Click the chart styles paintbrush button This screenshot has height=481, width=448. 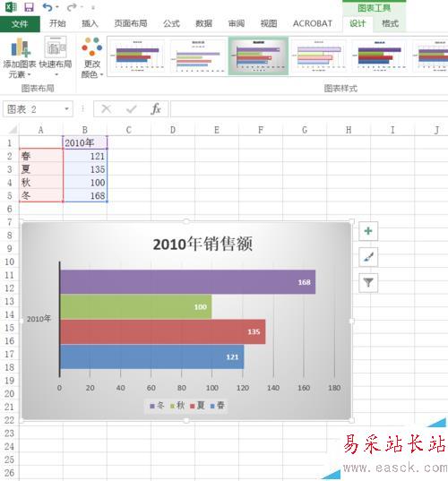(368, 257)
